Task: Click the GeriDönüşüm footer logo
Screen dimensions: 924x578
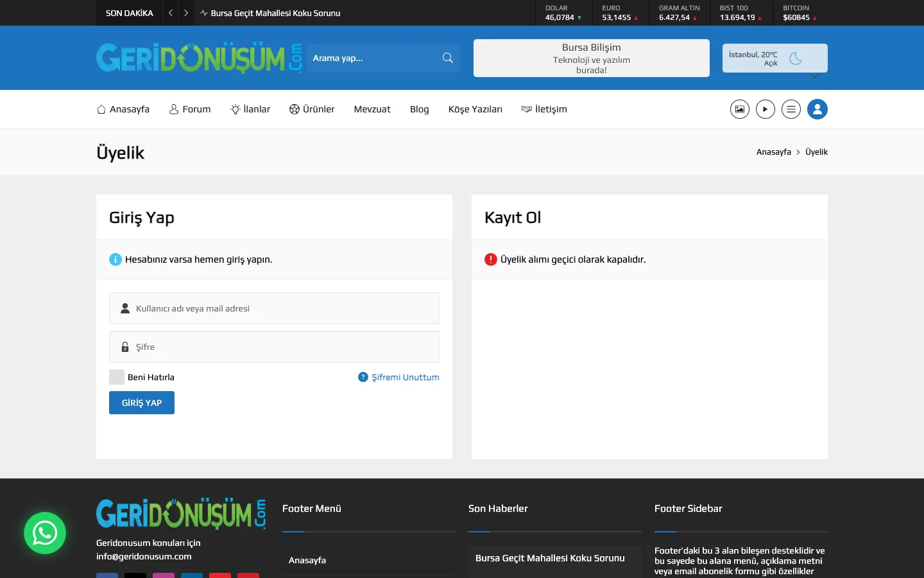Action: click(181, 513)
